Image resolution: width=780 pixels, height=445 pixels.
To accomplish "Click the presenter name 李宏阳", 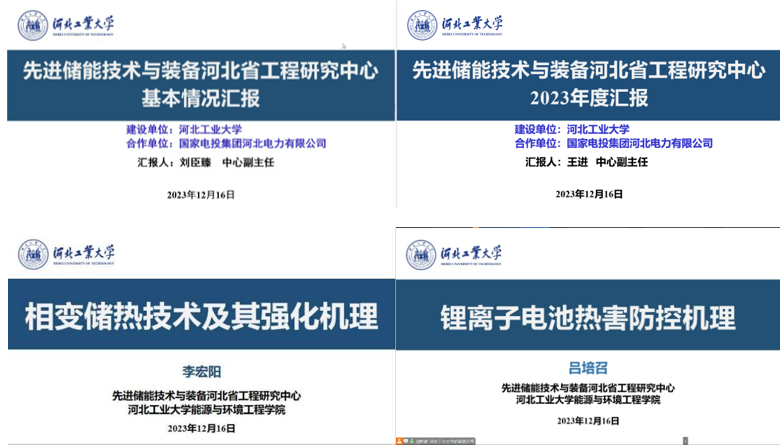I will click(x=200, y=372).
